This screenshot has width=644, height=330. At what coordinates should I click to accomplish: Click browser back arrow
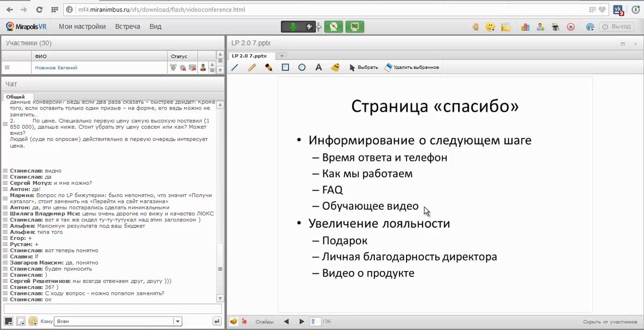pos(10,10)
